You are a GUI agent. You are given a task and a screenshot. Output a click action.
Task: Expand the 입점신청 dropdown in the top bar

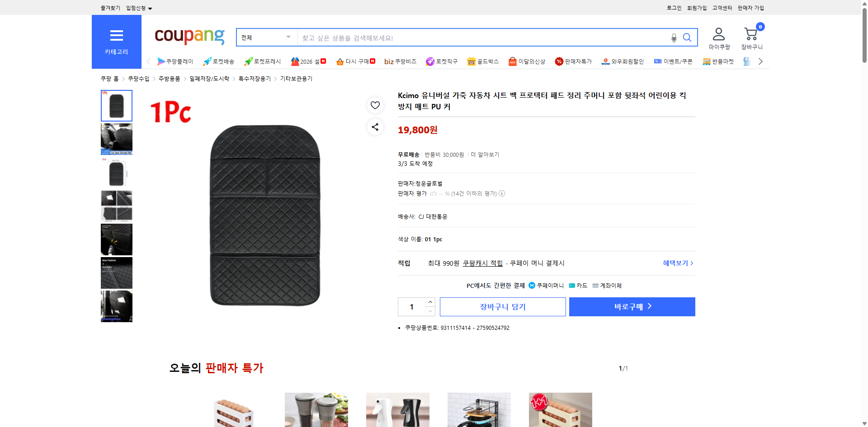(x=138, y=8)
